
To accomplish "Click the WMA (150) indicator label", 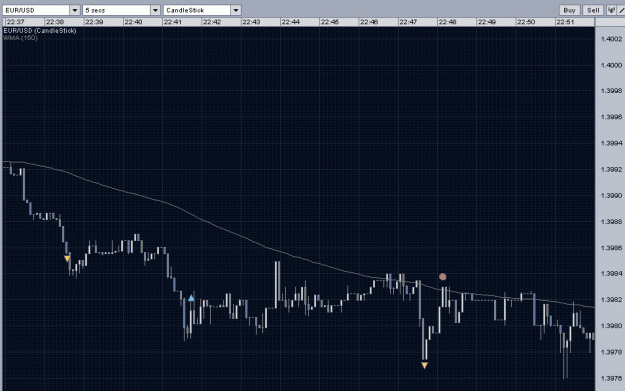I will point(20,38).
